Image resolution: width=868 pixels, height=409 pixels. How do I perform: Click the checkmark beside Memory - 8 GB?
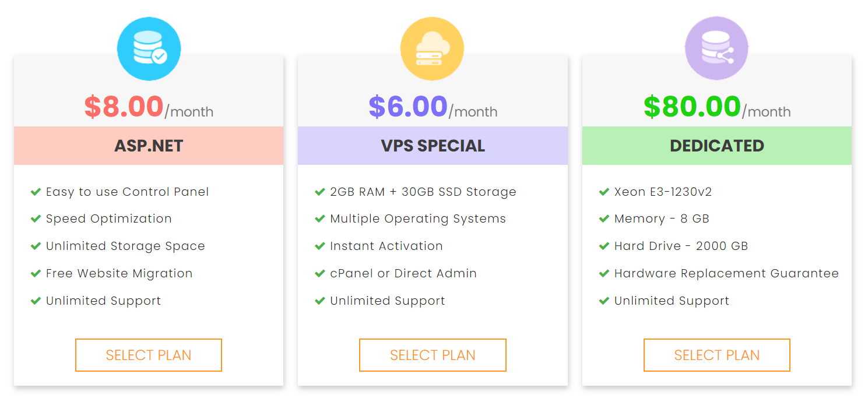coord(604,219)
